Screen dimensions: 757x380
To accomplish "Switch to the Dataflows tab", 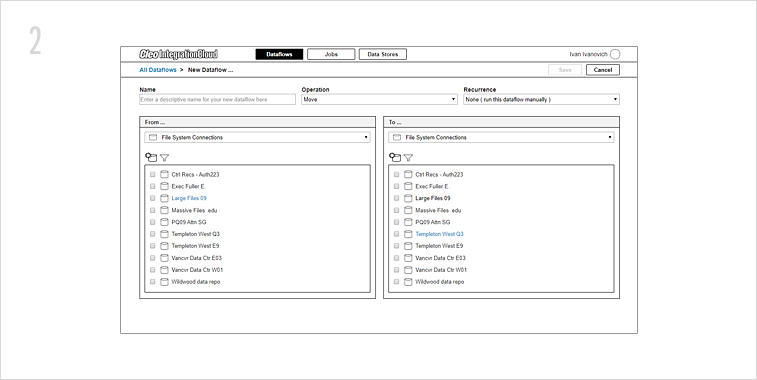I will pyautogui.click(x=279, y=55).
